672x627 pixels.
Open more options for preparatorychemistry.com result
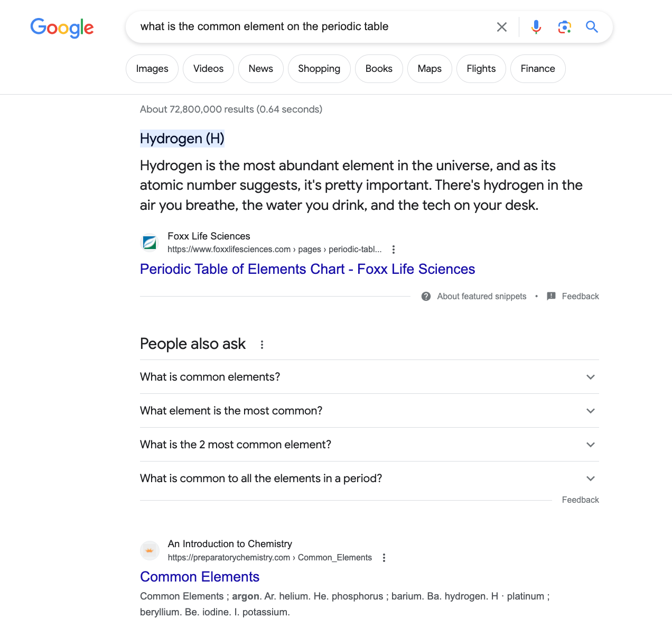384,558
